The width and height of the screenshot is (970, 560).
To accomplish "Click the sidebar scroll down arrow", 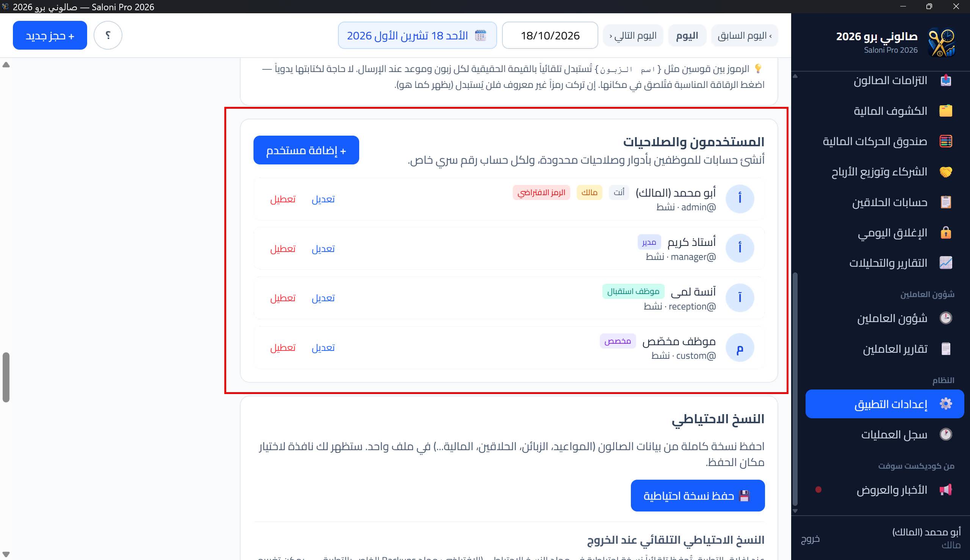I will (x=795, y=511).
